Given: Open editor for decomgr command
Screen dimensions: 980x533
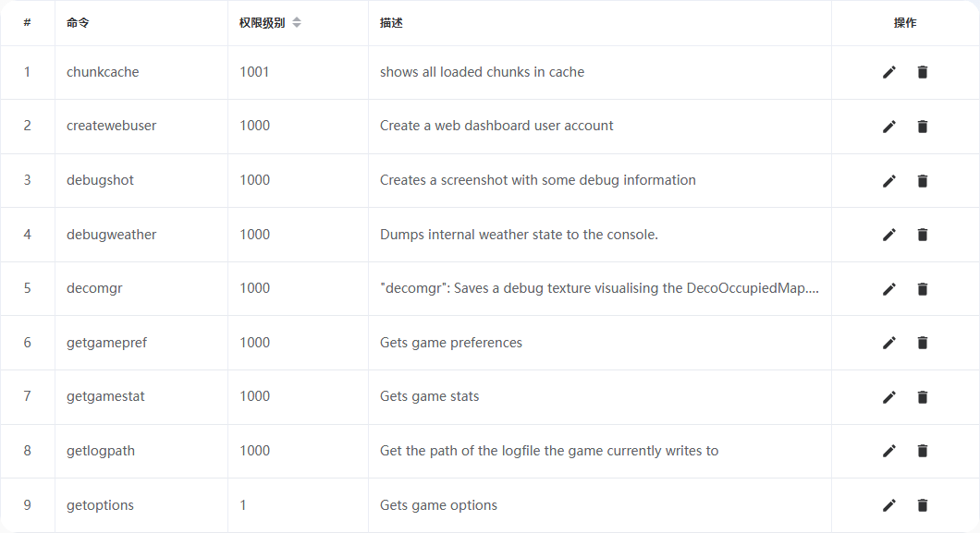Looking at the screenshot, I should [888, 289].
